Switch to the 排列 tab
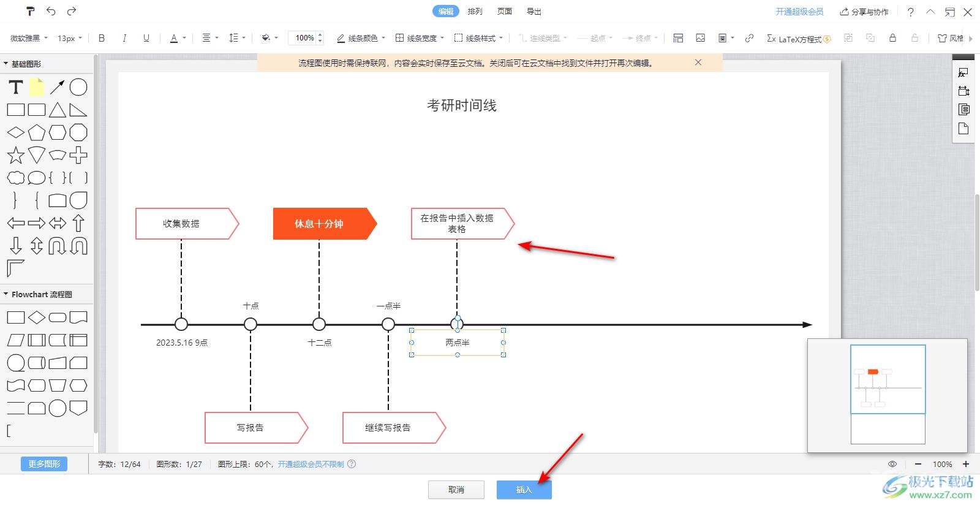This screenshot has width=980, height=505. tap(475, 11)
